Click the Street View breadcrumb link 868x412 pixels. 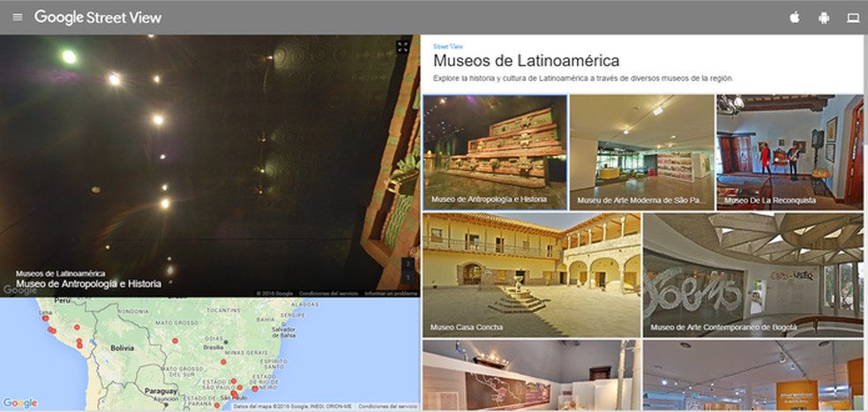click(448, 47)
